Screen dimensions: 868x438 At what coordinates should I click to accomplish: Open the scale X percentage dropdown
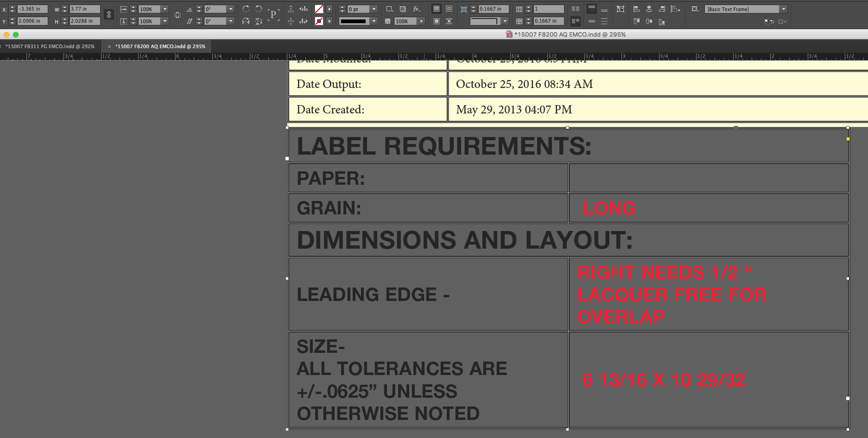[165, 9]
